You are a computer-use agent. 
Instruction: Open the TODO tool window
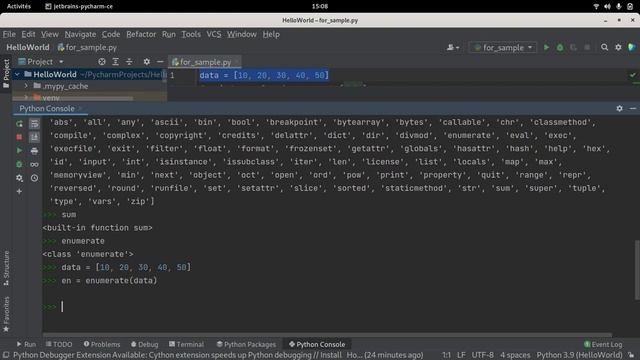pyautogui.click(x=59, y=344)
